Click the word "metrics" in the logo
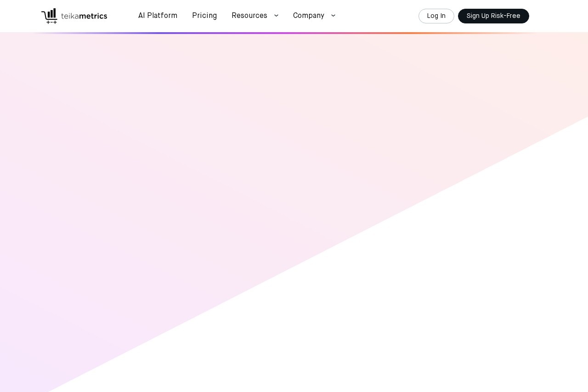 pos(93,16)
